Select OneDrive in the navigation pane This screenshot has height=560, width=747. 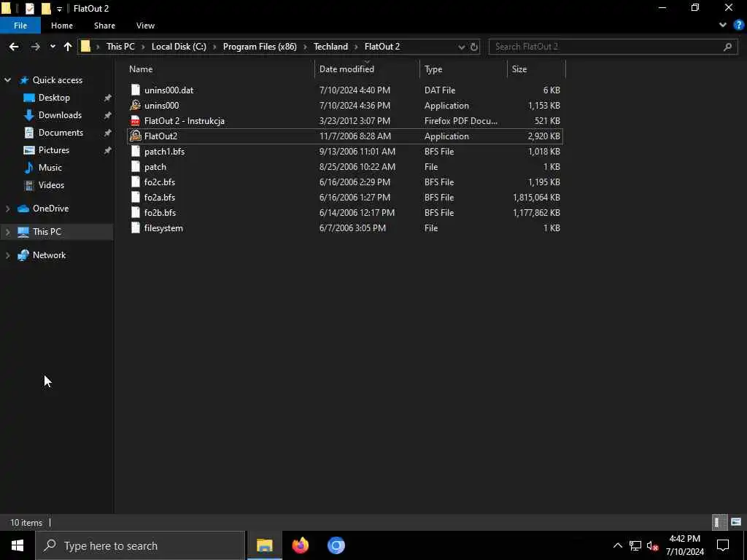[50, 209]
